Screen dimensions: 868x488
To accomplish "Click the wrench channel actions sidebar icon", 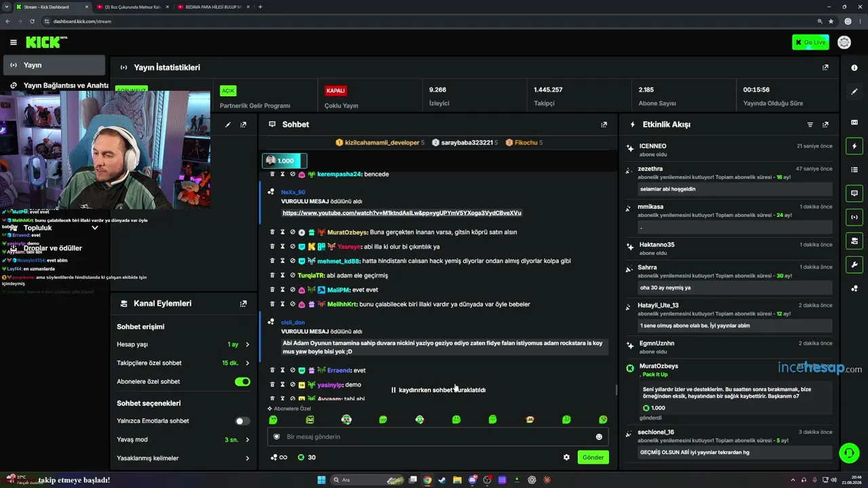I will point(854,264).
